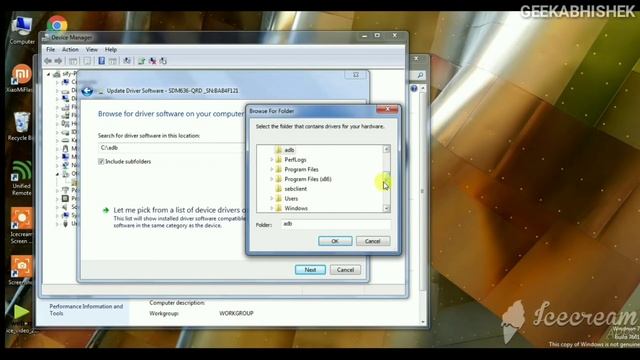640x360 pixels.
Task: Click the folder tree scrollbar down arrow
Action: [x=386, y=209]
